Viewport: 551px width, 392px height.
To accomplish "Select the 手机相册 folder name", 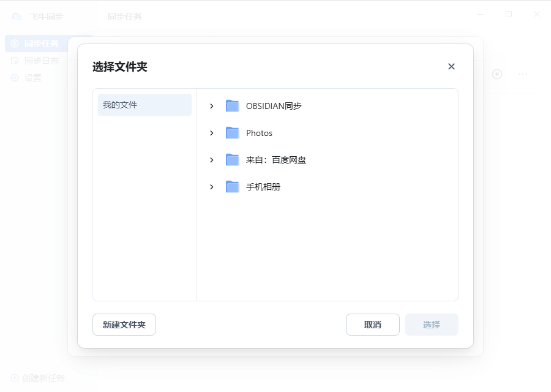I will point(263,187).
